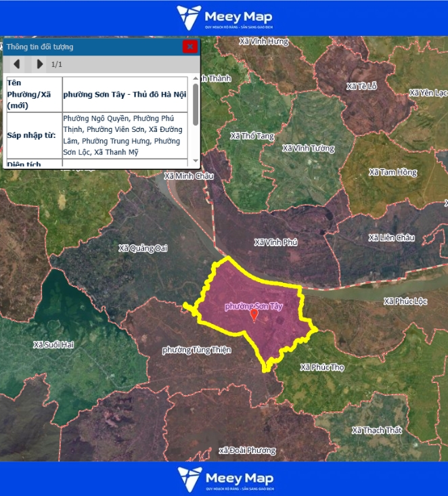
Task: Click the Xã Suối Hai map region
Action: point(53,344)
